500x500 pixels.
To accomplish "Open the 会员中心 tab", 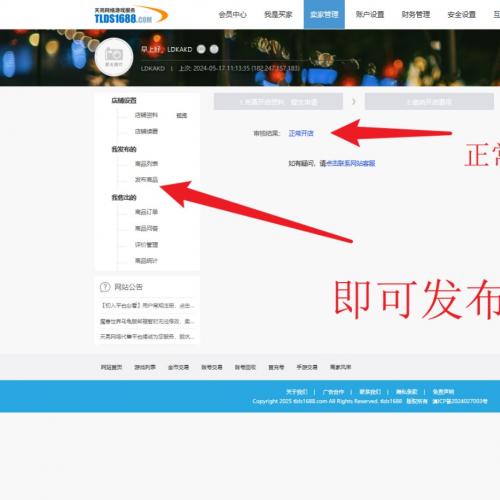I will click(232, 15).
